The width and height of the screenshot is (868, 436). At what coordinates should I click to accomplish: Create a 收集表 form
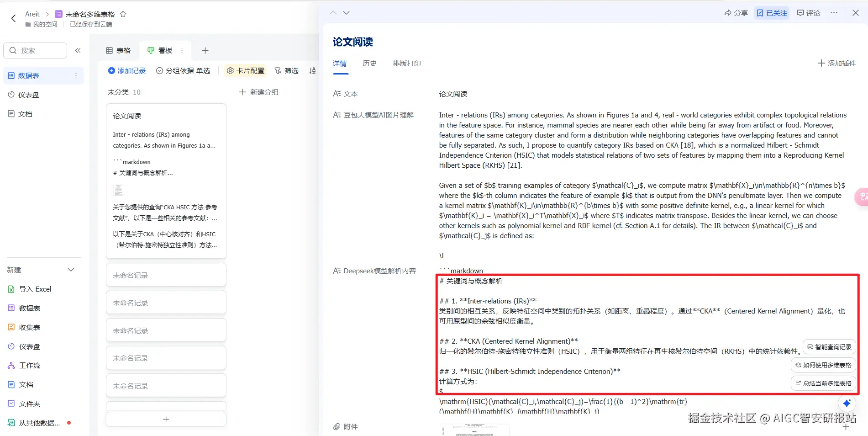pos(24,327)
